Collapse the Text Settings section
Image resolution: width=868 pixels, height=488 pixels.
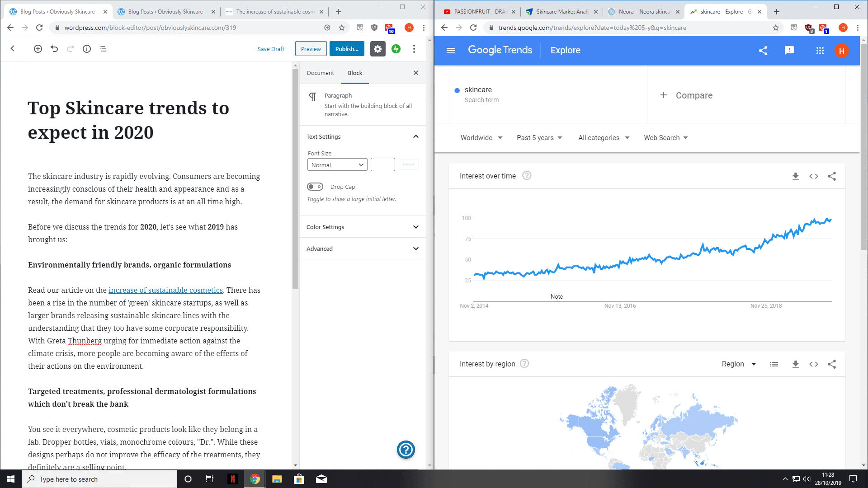[415, 136]
